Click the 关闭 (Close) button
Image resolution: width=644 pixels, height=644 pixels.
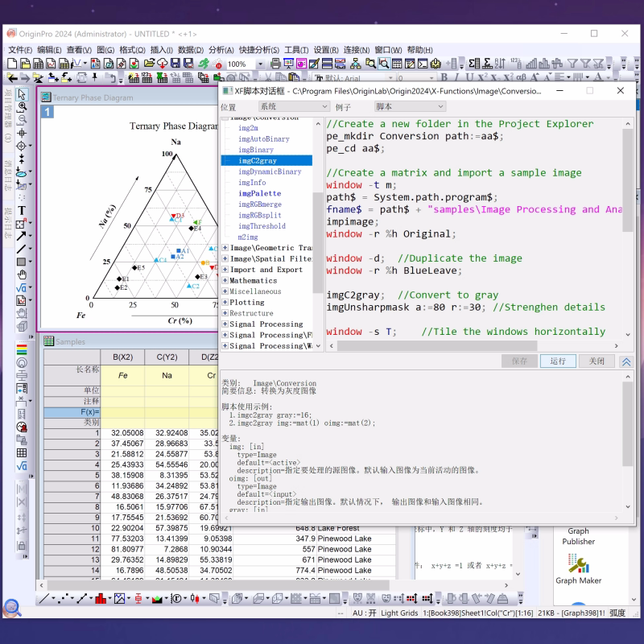pos(597,361)
